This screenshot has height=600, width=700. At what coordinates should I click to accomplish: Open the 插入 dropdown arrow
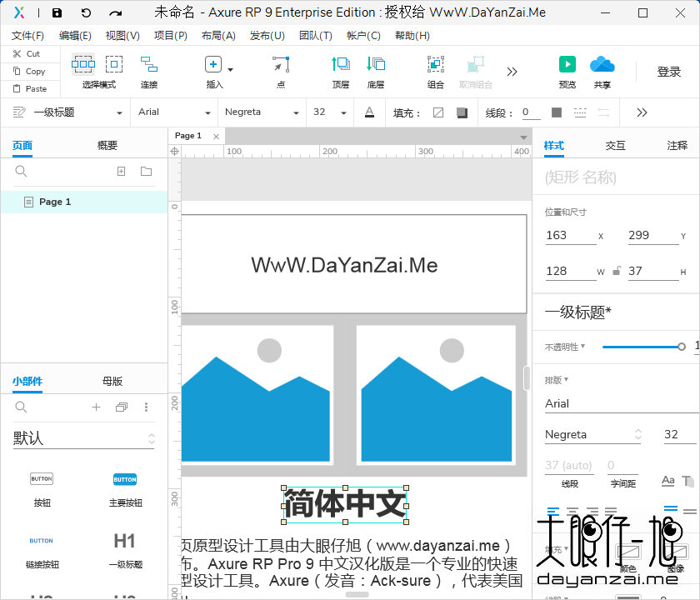click(x=230, y=69)
